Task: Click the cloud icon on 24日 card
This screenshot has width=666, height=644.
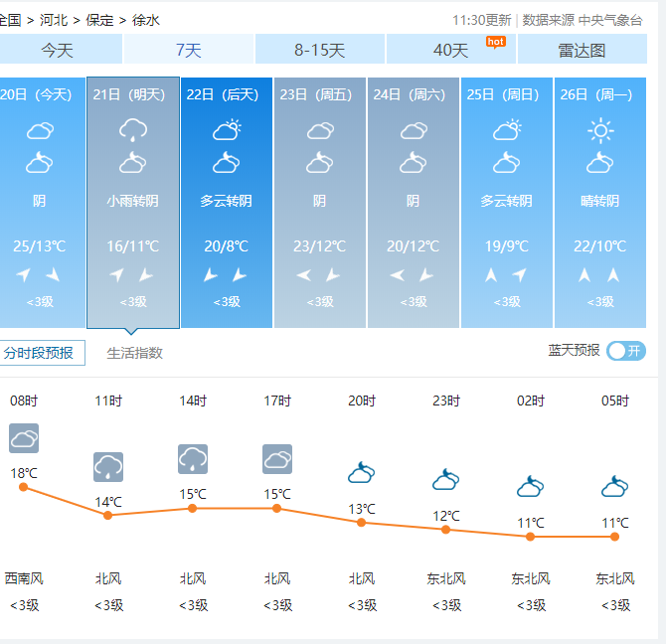Action: pyautogui.click(x=414, y=130)
